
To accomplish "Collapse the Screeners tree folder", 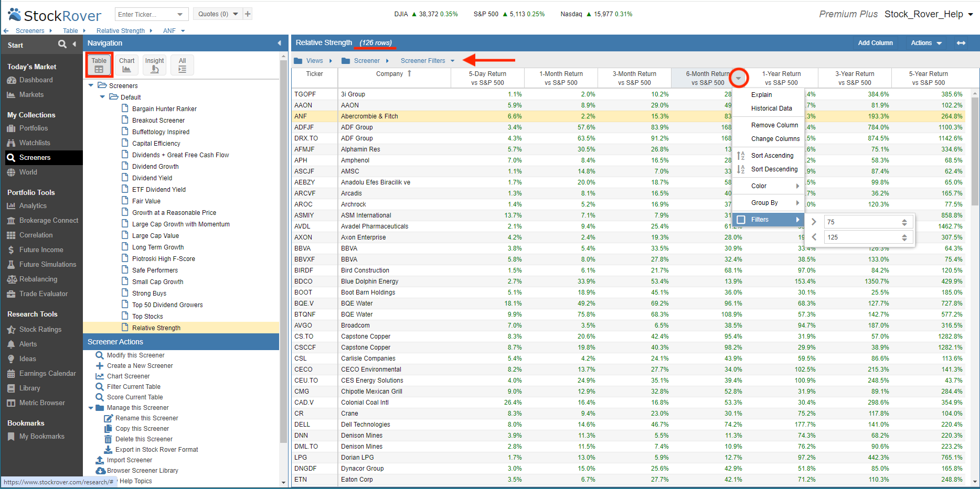I will click(x=91, y=85).
